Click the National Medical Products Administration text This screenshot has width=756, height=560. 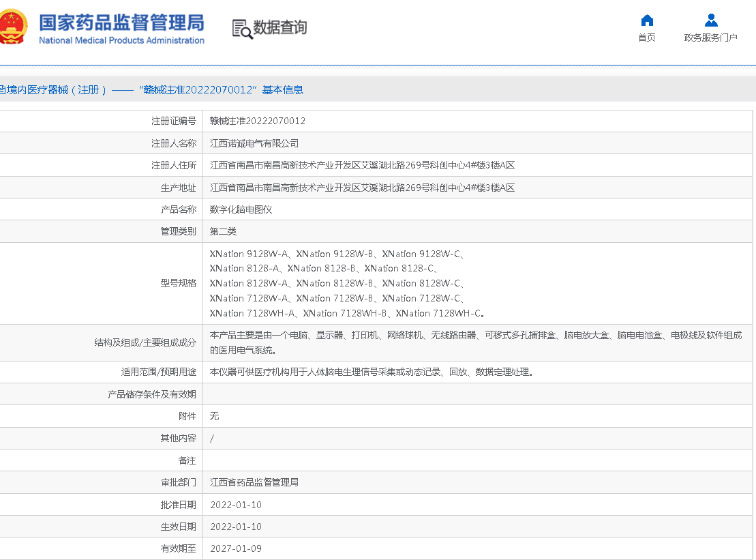[x=121, y=40]
